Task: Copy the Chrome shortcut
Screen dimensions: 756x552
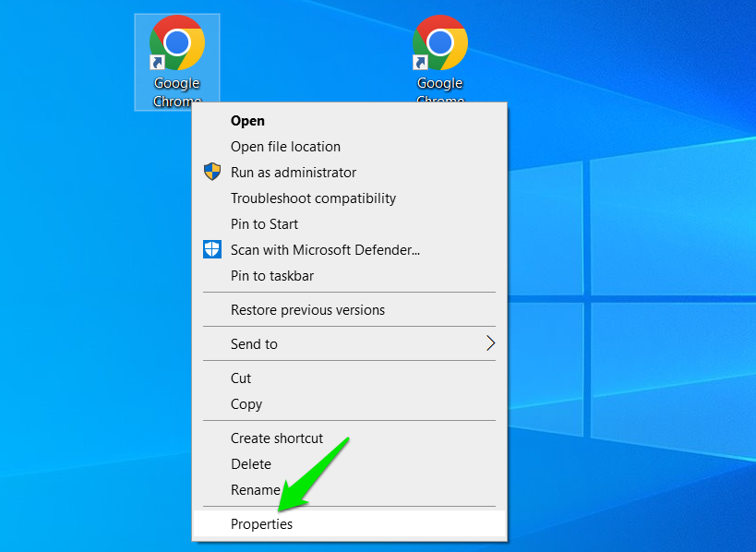Action: [x=246, y=403]
